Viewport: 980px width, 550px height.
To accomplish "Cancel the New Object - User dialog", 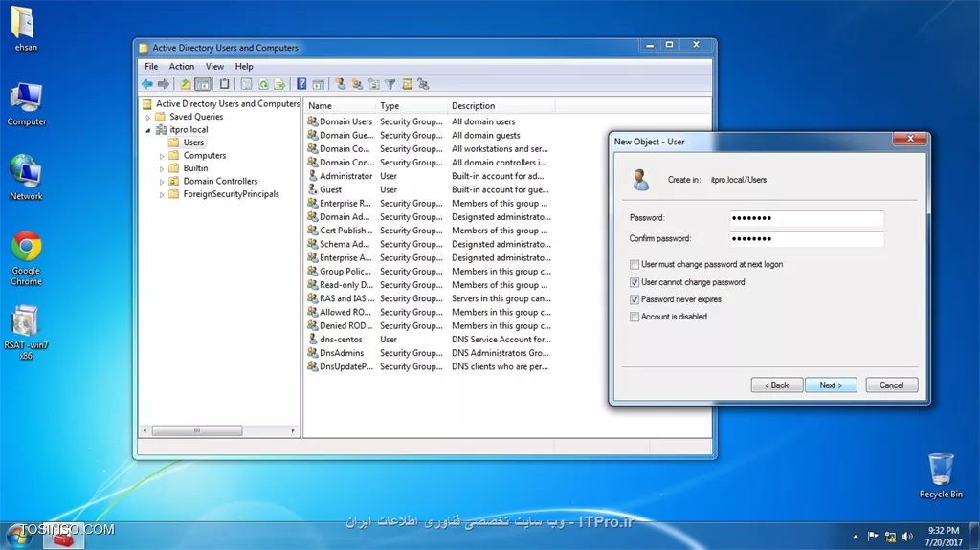I will point(891,385).
